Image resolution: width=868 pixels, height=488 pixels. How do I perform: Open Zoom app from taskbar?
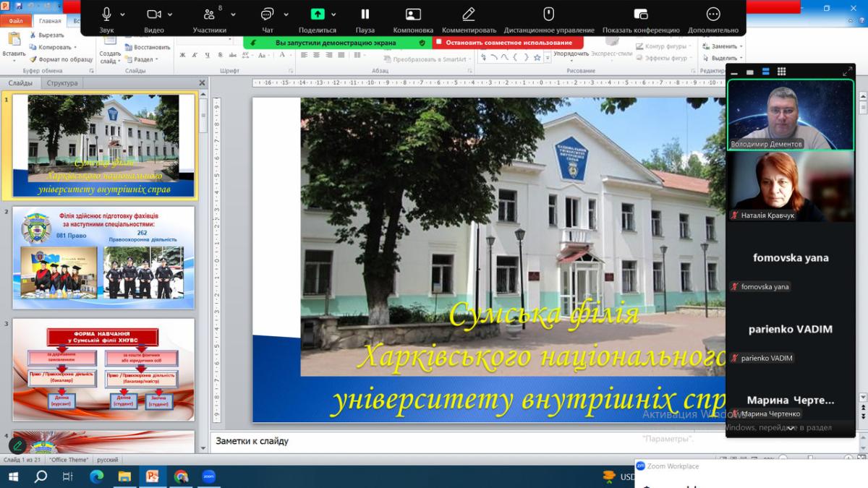coord(208,476)
